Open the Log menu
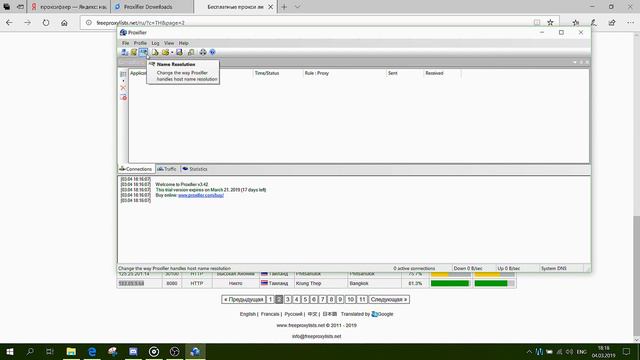Image resolution: width=640 pixels, height=360 pixels. [156, 43]
